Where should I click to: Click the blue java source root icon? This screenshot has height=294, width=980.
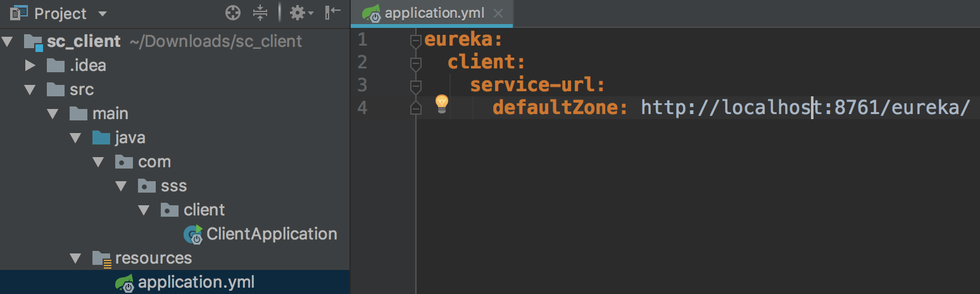pyautogui.click(x=101, y=137)
